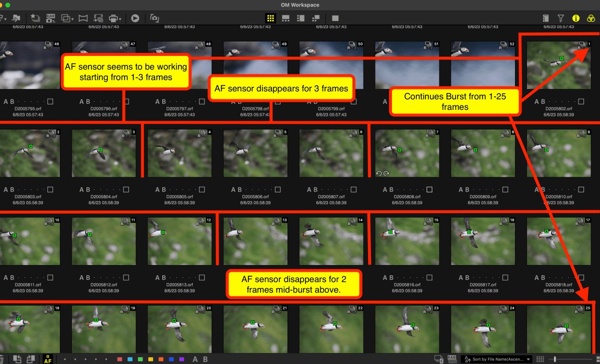Click the camera sync rotate icon
This screenshot has width=600, height=364.
[154, 18]
